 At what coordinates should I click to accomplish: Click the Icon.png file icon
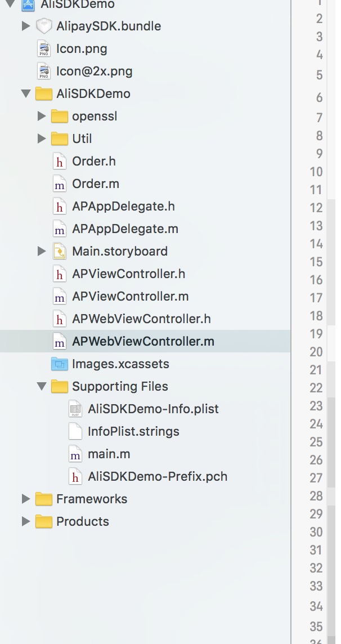(x=43, y=49)
